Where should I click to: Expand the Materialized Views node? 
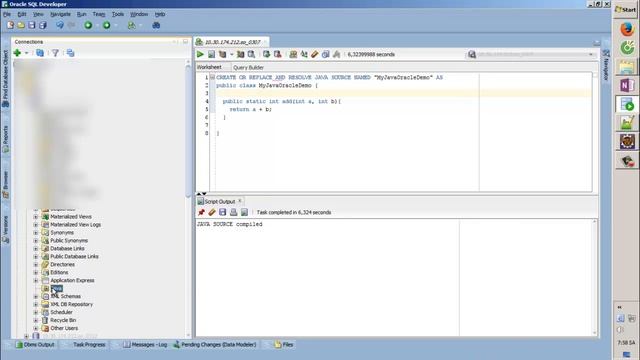(x=36, y=217)
